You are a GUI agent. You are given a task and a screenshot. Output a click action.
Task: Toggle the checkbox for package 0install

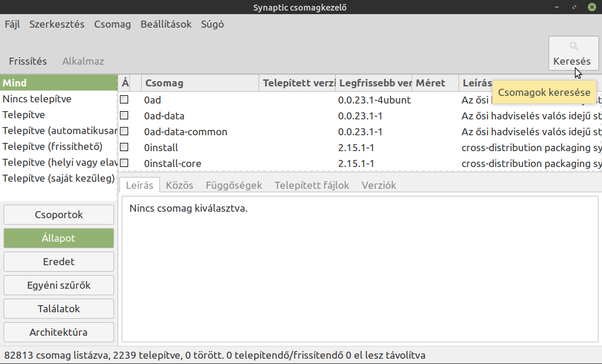click(124, 147)
